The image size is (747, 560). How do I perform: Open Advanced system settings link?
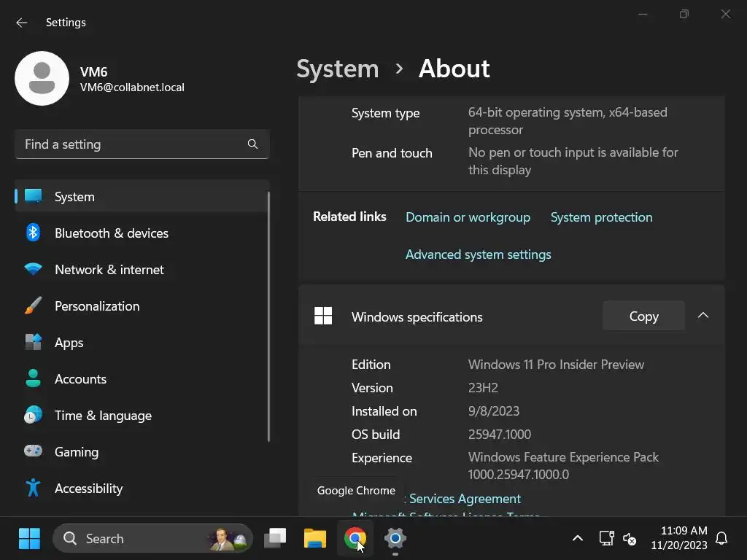click(479, 254)
